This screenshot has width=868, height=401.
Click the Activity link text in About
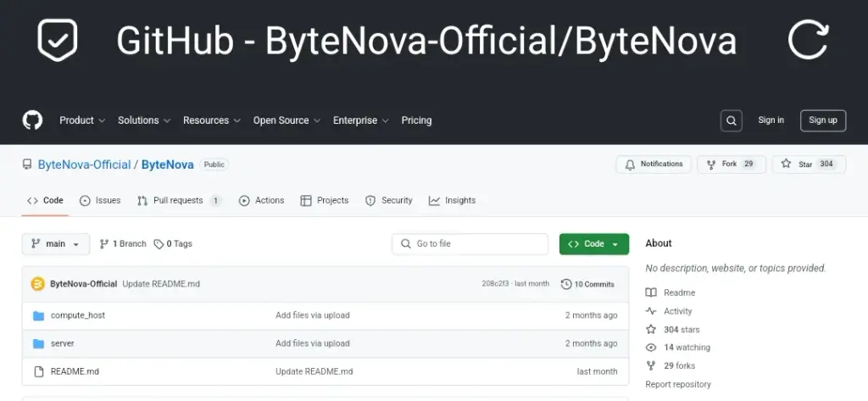678,311
